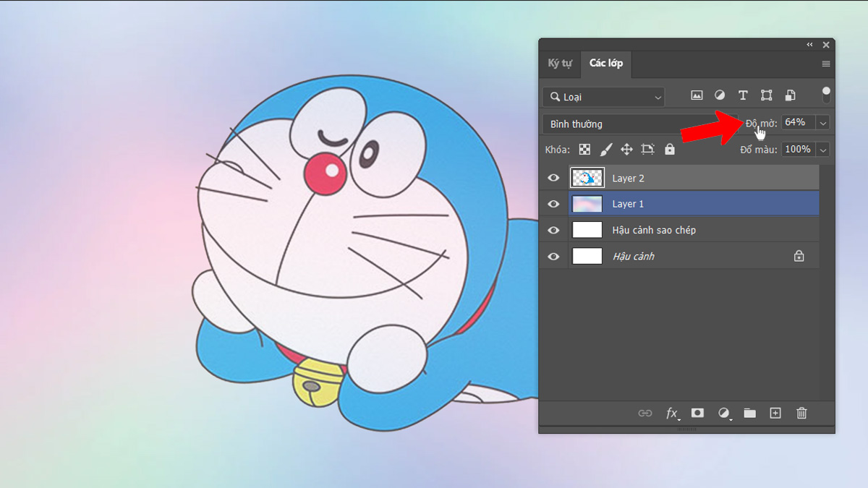868x488 pixels.
Task: Close the layers panel
Action: (826, 45)
